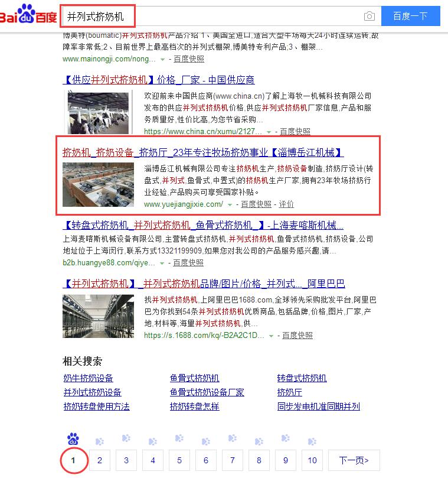Go to results page 6
Image resolution: width=448 pixels, height=478 pixels.
[x=206, y=460]
